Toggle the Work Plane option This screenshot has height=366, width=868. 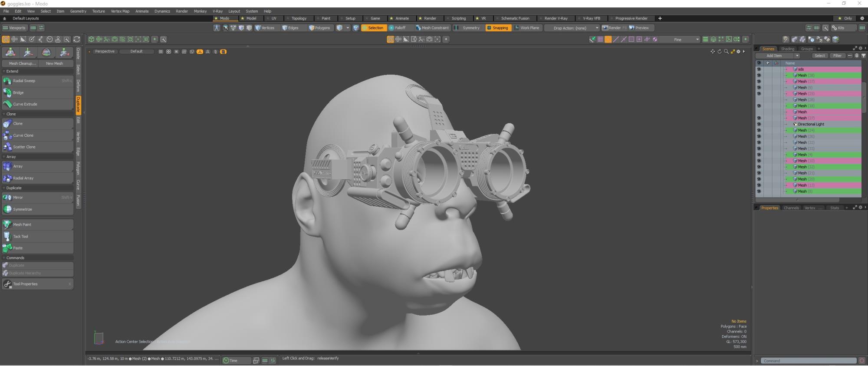click(526, 28)
